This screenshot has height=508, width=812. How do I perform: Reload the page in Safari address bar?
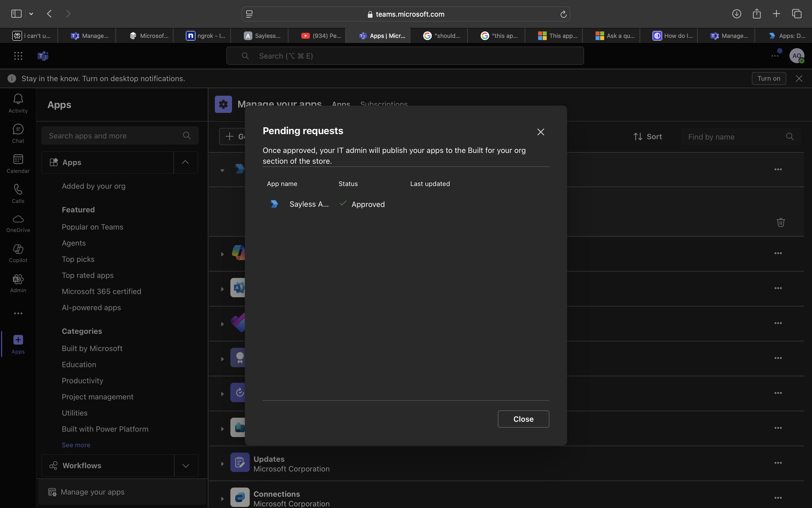pos(563,14)
